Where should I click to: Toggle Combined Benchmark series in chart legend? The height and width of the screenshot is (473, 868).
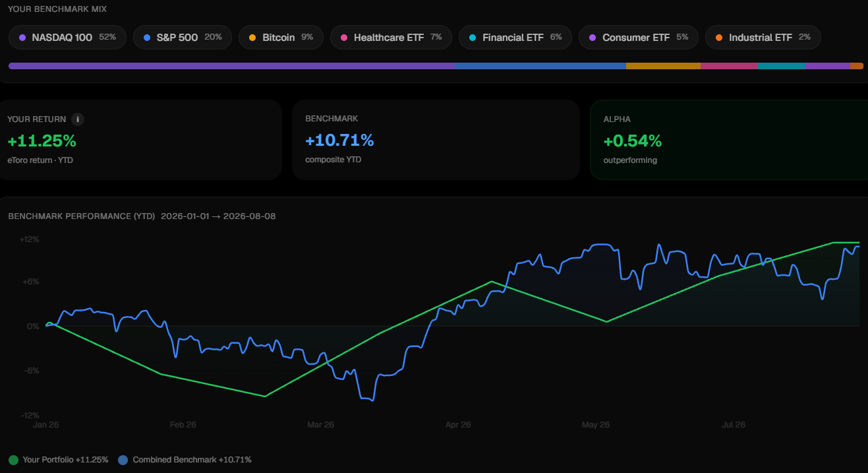pyautogui.click(x=185, y=460)
